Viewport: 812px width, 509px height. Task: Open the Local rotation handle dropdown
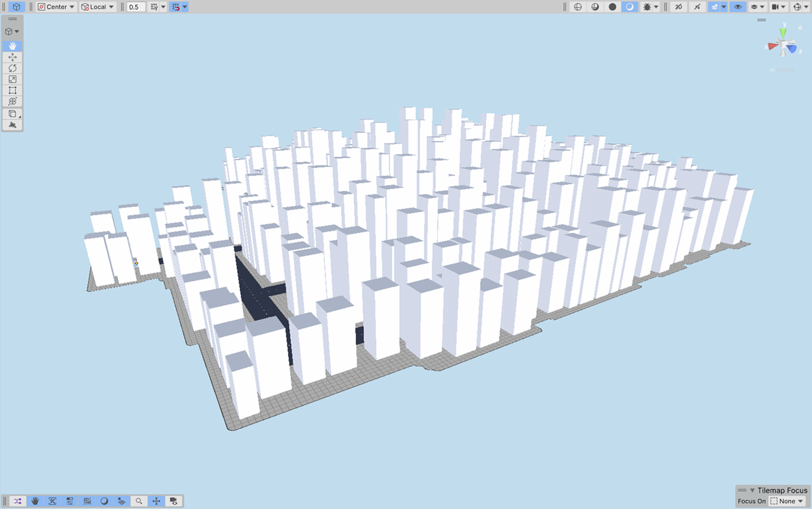98,7
